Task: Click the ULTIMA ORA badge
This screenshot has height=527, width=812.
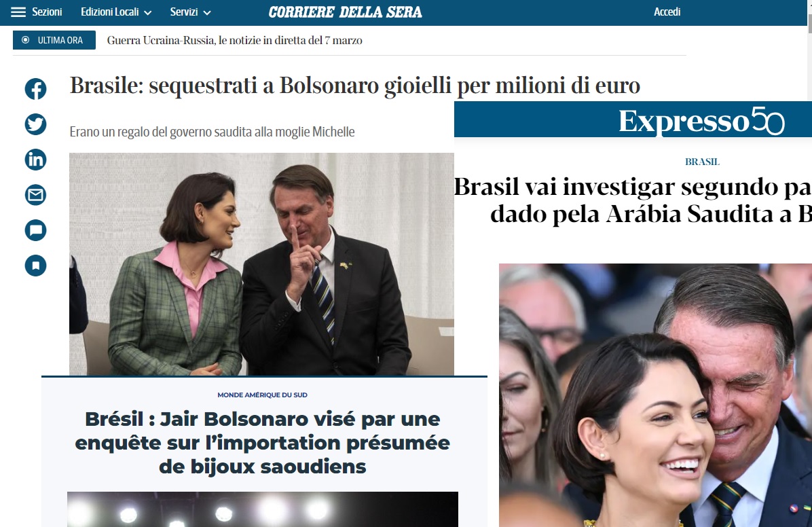Action: coord(54,40)
